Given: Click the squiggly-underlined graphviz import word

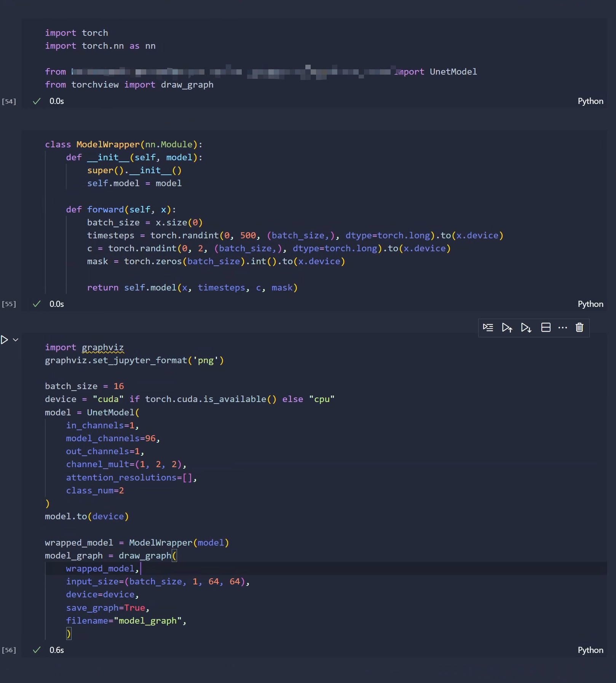Looking at the screenshot, I should [x=103, y=347].
